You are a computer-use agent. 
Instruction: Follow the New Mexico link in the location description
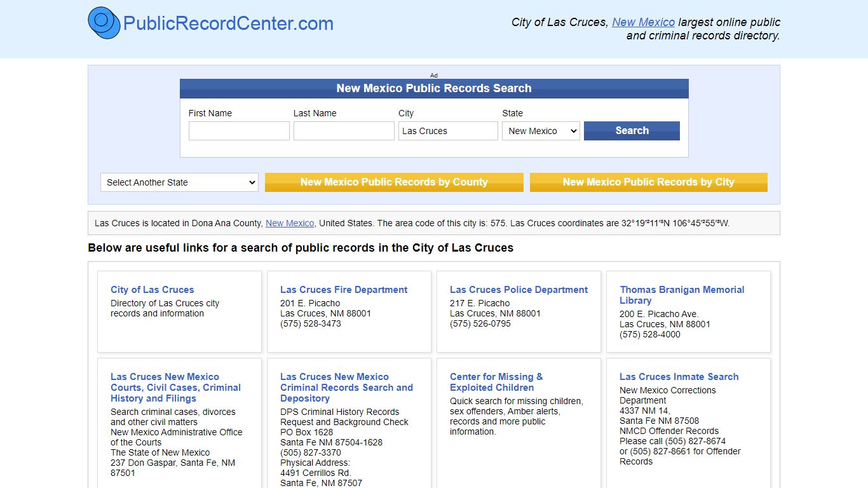pyautogui.click(x=290, y=223)
